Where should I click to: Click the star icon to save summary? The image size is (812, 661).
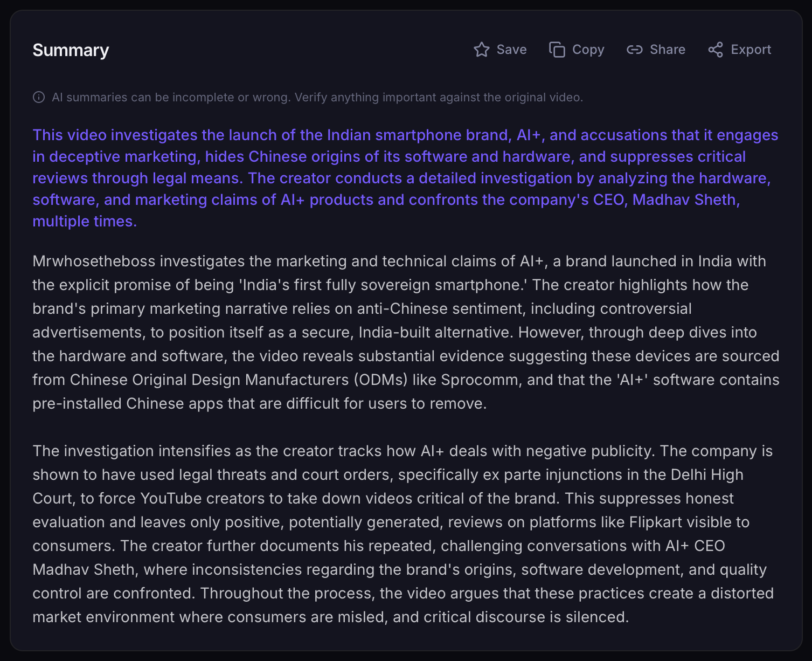(x=482, y=50)
